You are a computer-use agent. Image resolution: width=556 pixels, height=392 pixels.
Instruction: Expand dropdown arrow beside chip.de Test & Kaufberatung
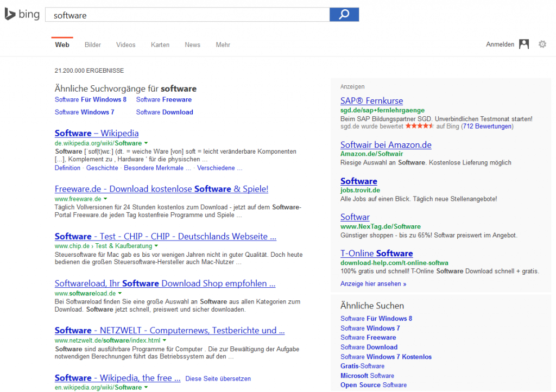(156, 245)
